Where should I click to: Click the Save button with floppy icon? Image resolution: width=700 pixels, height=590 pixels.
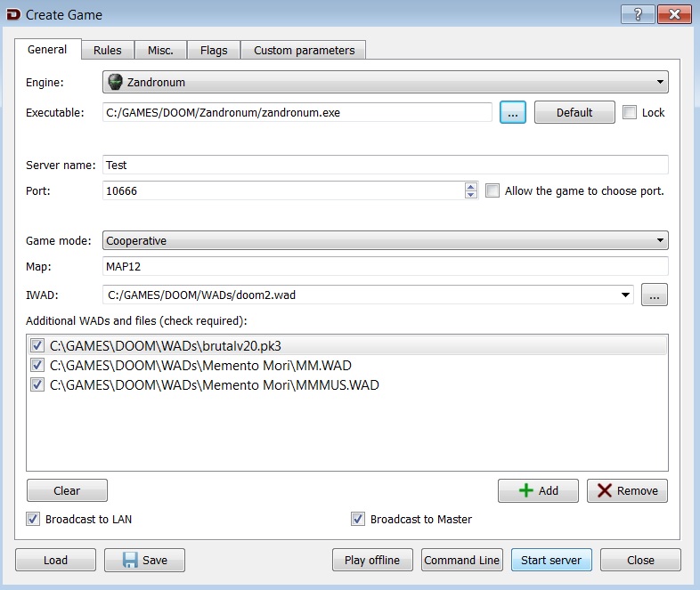coord(144,560)
